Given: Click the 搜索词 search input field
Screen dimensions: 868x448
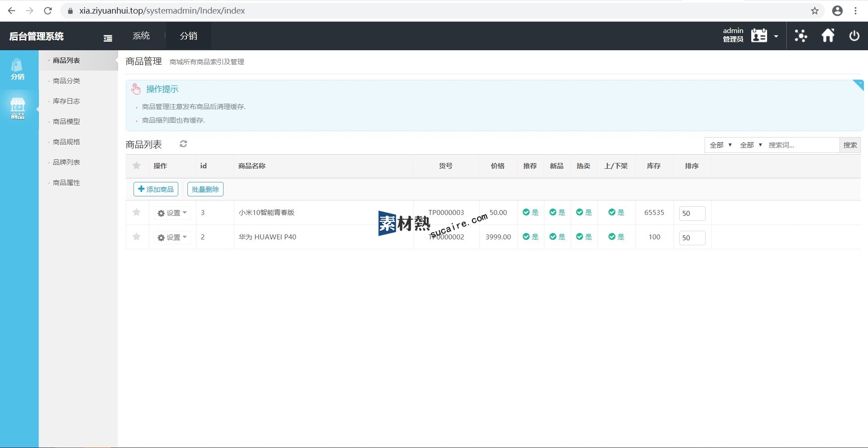Looking at the screenshot, I should pyautogui.click(x=801, y=145).
